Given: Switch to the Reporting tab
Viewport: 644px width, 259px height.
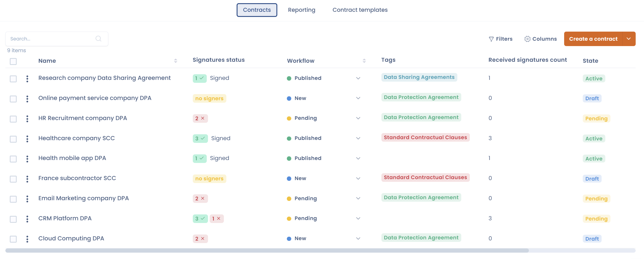Looking at the screenshot, I should [301, 10].
